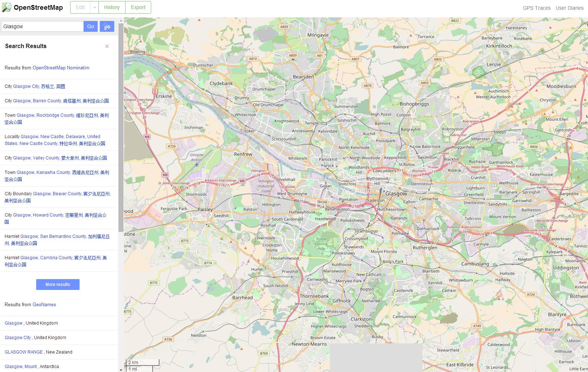This screenshot has width=588, height=372.
Task: Open GeoNames Glasgow City result
Action: [x=18, y=338]
